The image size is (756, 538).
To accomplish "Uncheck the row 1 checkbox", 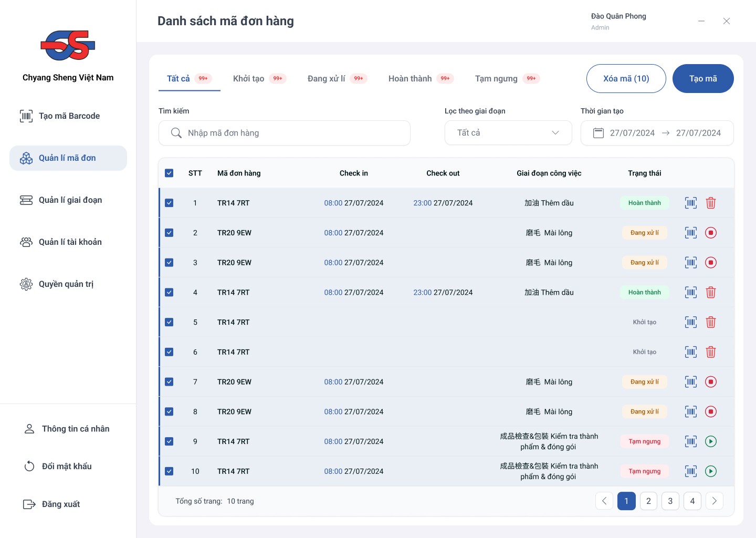I will tap(169, 203).
